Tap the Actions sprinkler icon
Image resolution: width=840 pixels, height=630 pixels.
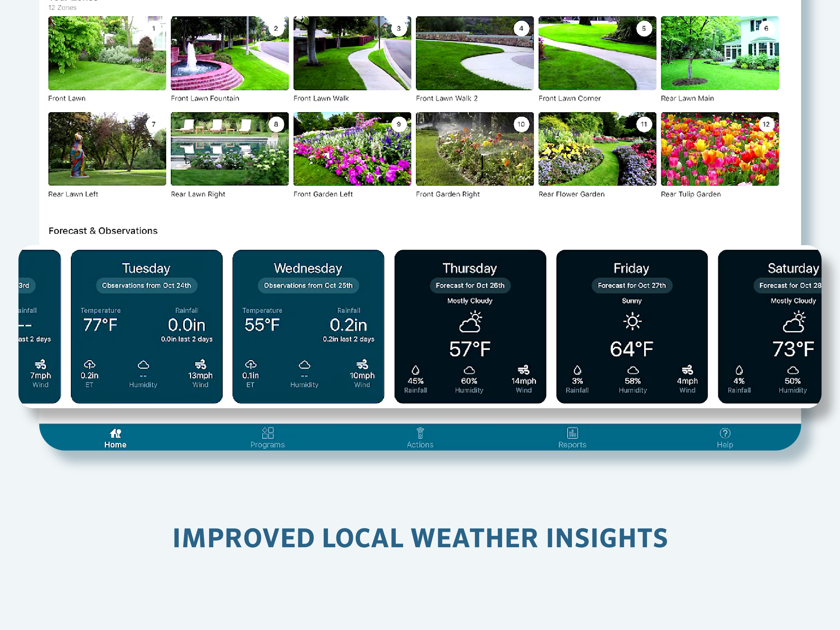[x=420, y=433]
